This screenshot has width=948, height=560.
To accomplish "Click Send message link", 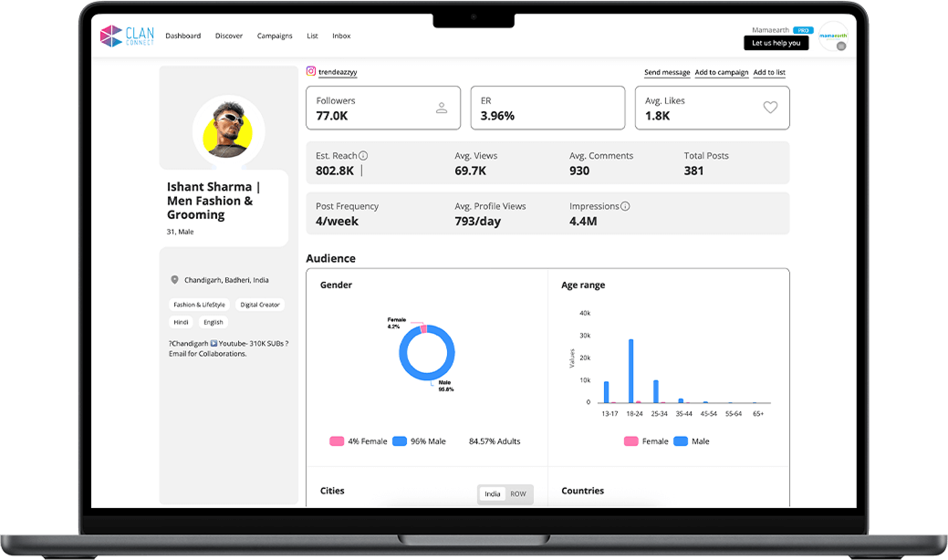I will [x=667, y=72].
